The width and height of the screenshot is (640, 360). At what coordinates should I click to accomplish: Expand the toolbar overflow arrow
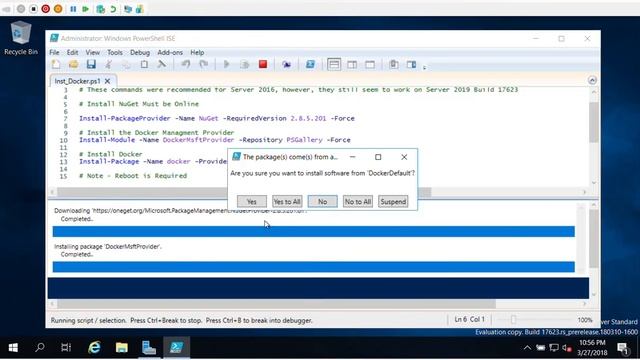point(424,68)
